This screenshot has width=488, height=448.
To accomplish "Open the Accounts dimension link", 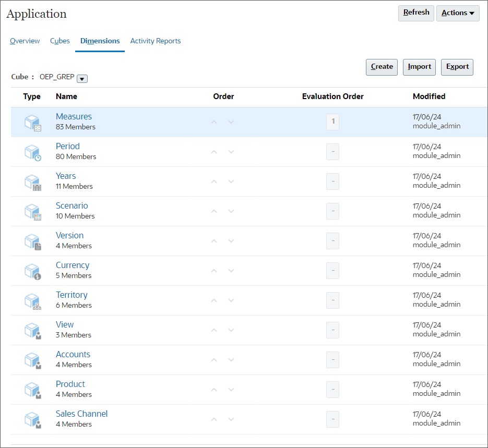I will pyautogui.click(x=73, y=355).
